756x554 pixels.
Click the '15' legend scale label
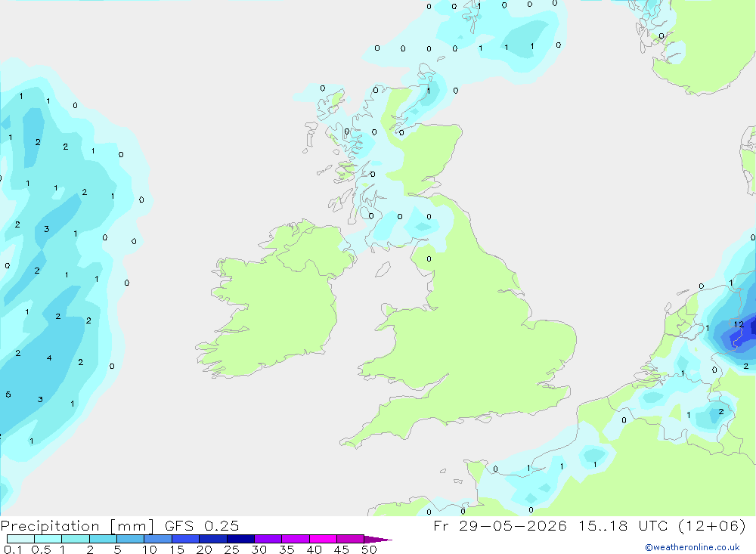pyautogui.click(x=177, y=549)
